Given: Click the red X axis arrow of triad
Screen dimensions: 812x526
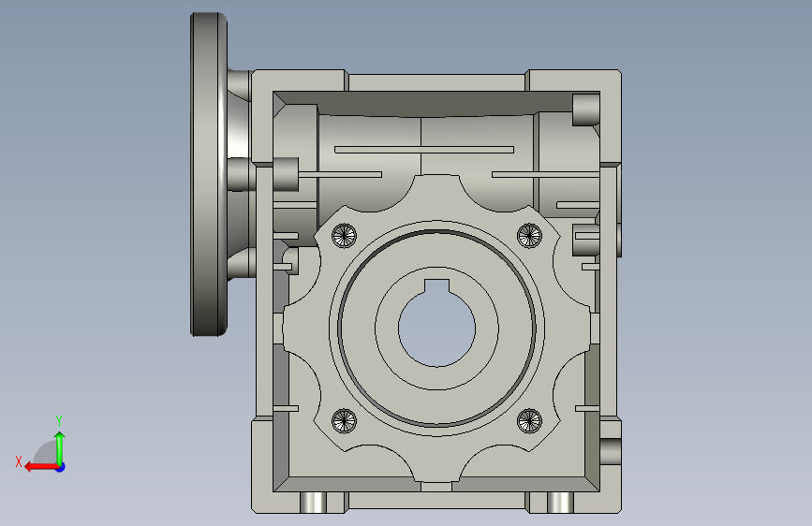Looking at the screenshot, I should (x=41, y=467).
